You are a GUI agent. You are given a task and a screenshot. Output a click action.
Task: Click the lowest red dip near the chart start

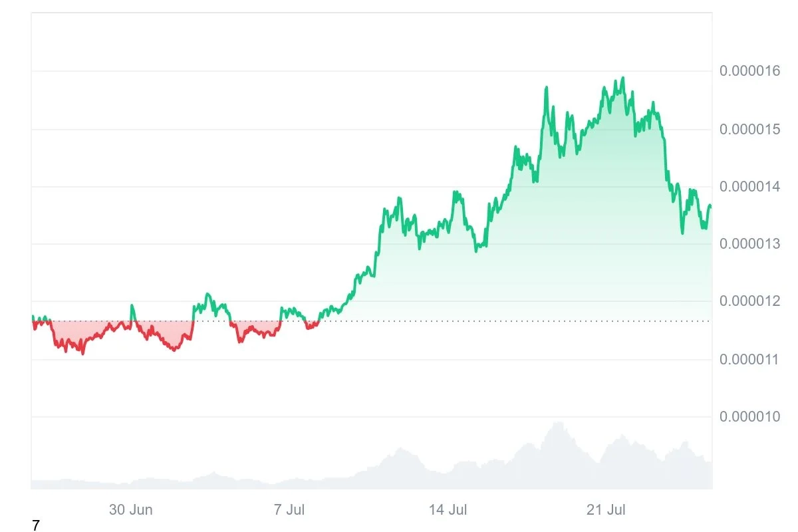tap(82, 353)
